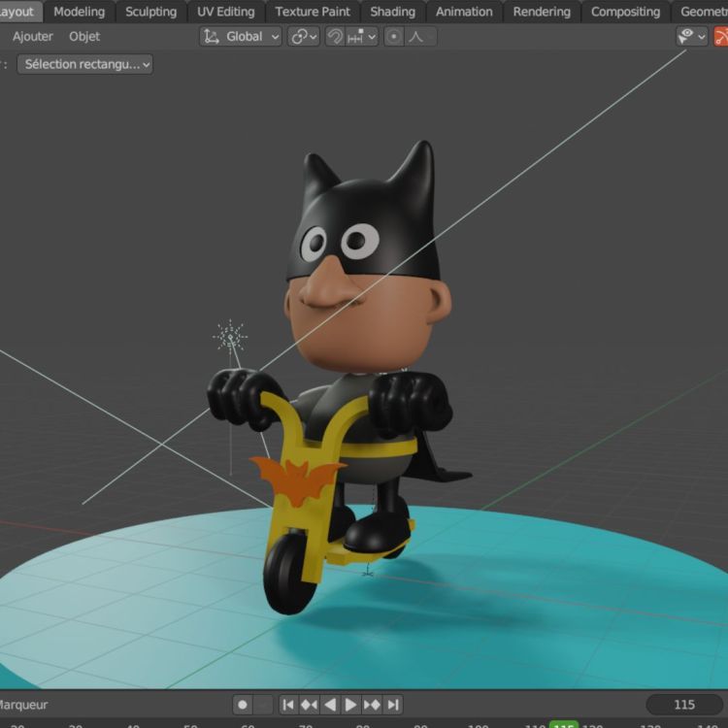728x728 pixels.
Task: Play the animation in reverse
Action: 330,705
